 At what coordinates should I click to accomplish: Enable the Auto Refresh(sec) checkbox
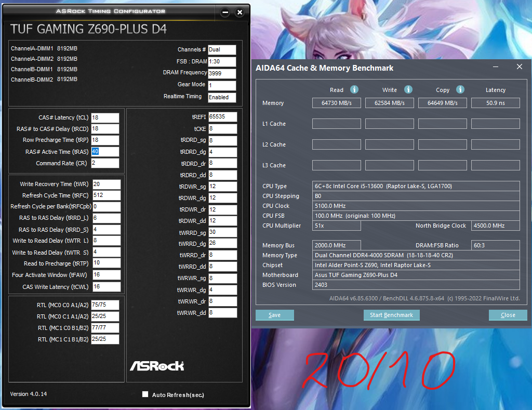pyautogui.click(x=145, y=394)
